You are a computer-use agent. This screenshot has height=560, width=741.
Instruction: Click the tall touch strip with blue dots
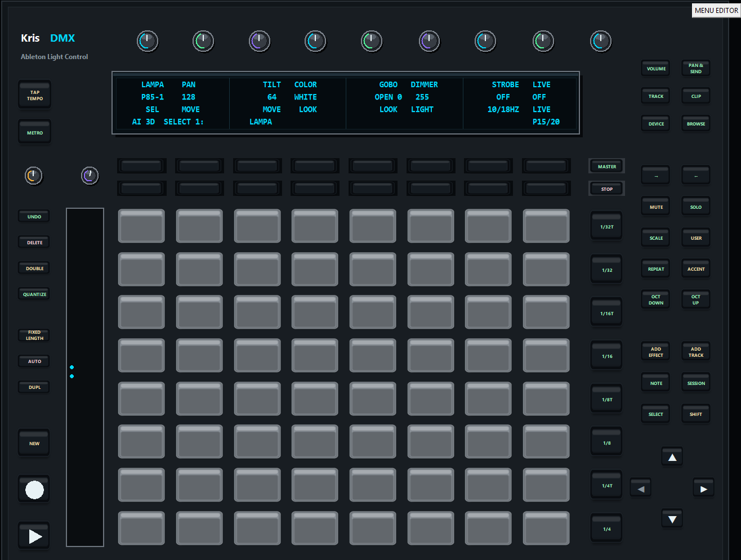point(85,377)
